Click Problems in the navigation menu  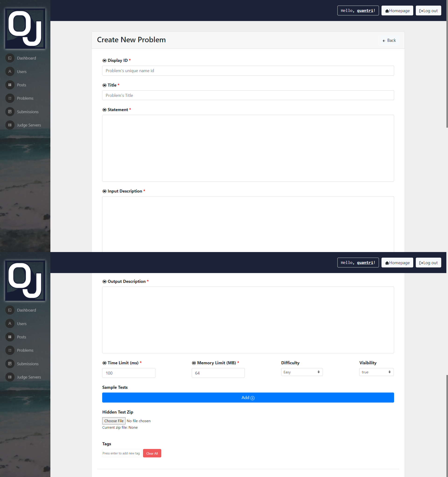[x=25, y=98]
